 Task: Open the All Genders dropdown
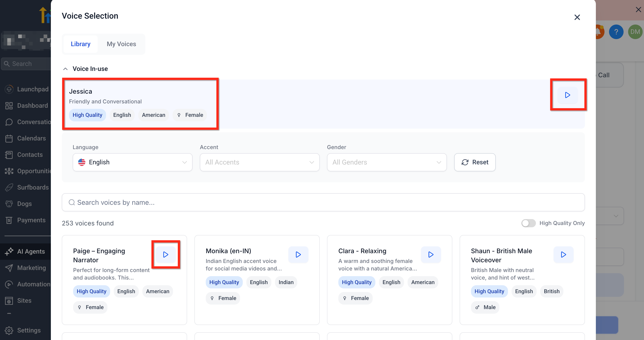click(386, 162)
